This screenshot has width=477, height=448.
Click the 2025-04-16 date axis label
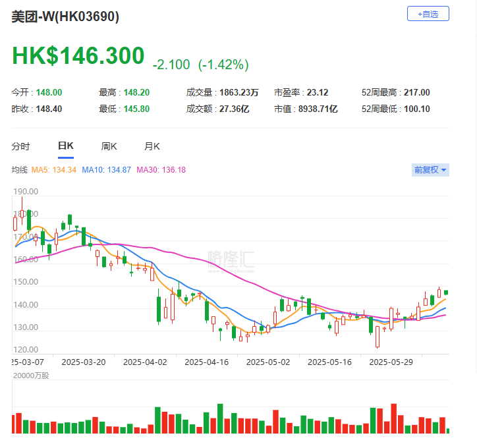click(x=207, y=362)
